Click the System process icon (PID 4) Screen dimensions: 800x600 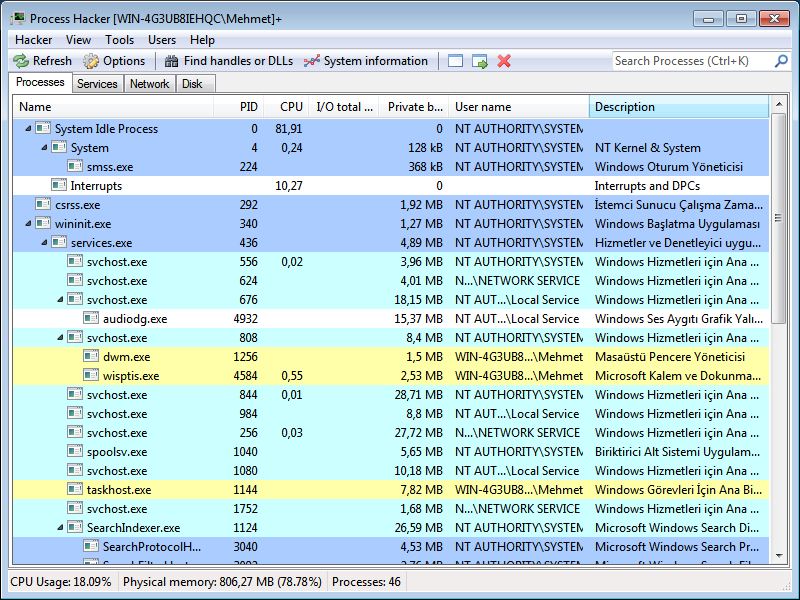coord(59,147)
